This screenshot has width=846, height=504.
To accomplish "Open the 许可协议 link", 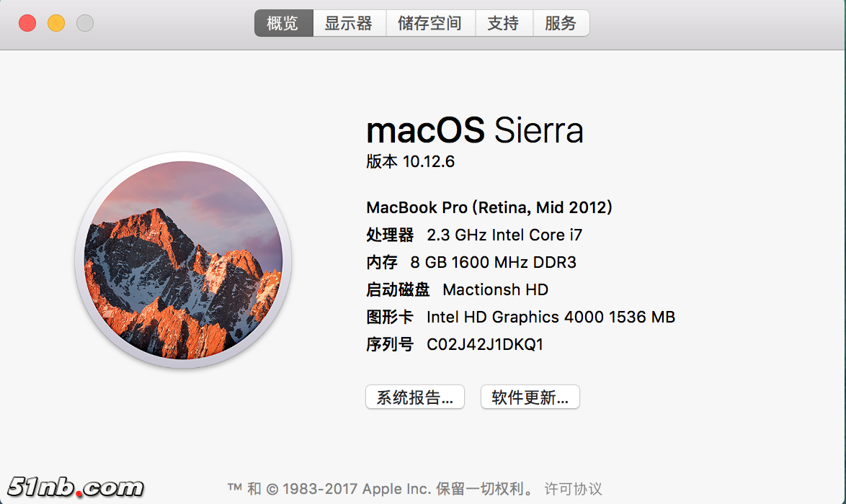I will click(573, 489).
